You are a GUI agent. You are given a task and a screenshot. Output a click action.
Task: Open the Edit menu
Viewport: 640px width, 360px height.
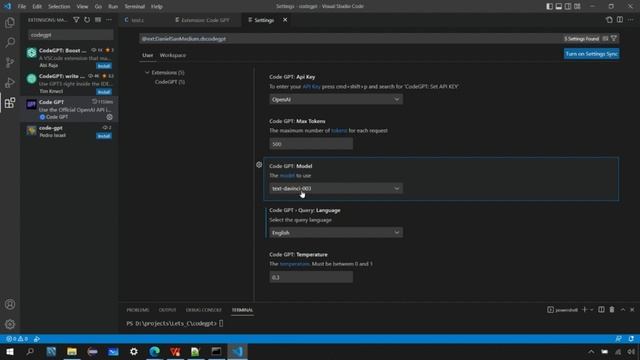pos(37,6)
